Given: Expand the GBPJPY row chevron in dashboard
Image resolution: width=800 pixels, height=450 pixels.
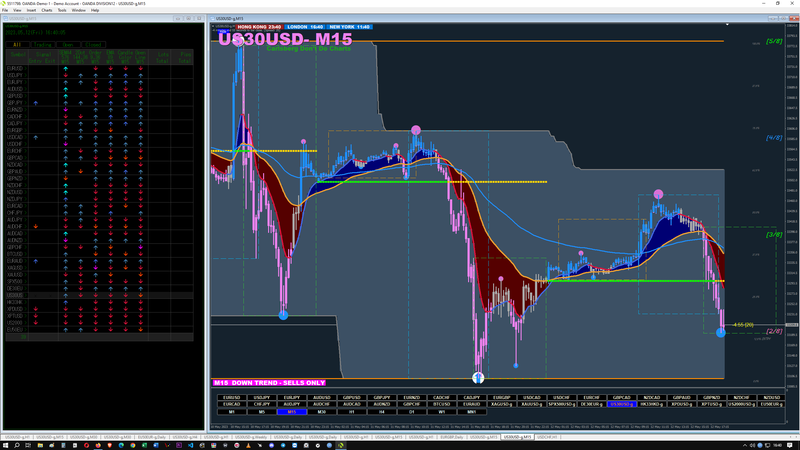Looking at the screenshot, I should [x=26, y=103].
